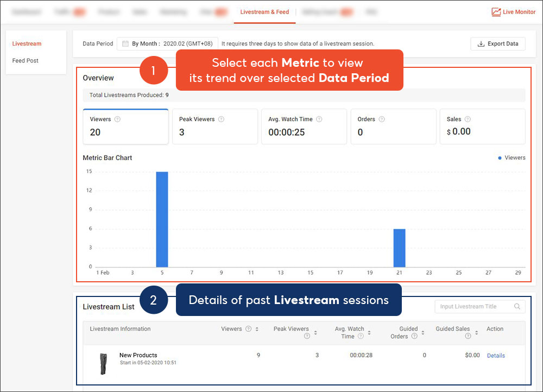
Task: Select the Orders metric card
Action: (393, 127)
